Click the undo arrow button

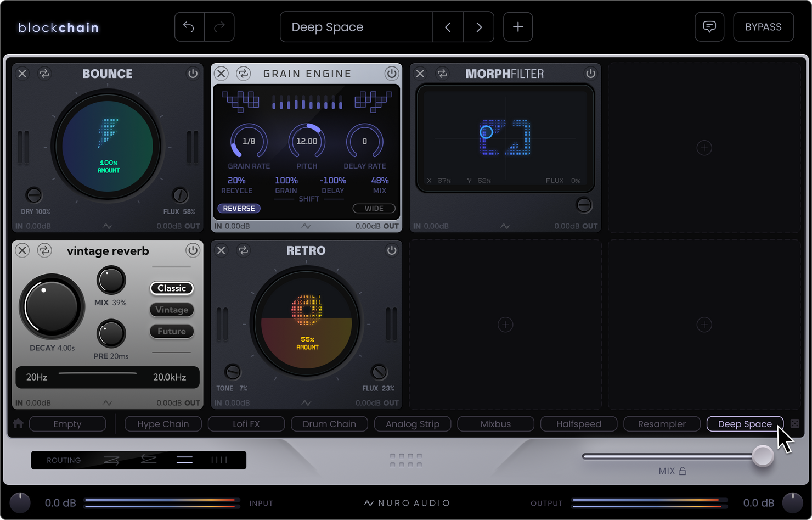pos(189,27)
